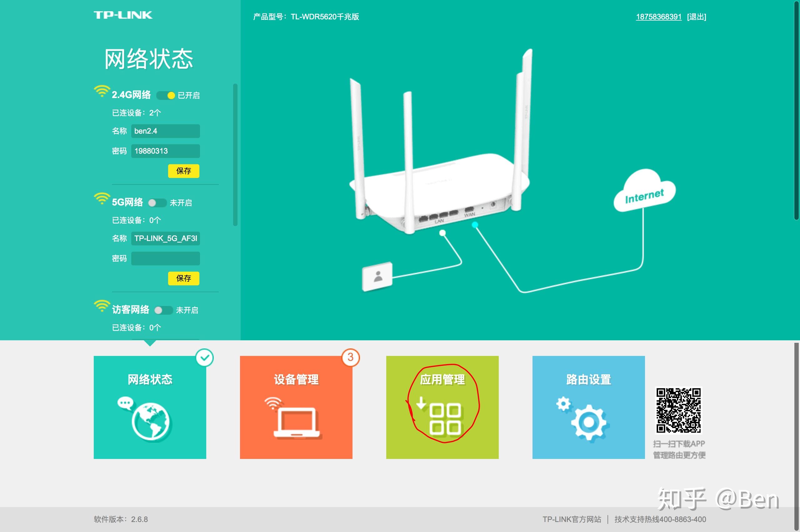Open the 网络状态 tab tile
The width and height of the screenshot is (800, 532).
coord(150,407)
